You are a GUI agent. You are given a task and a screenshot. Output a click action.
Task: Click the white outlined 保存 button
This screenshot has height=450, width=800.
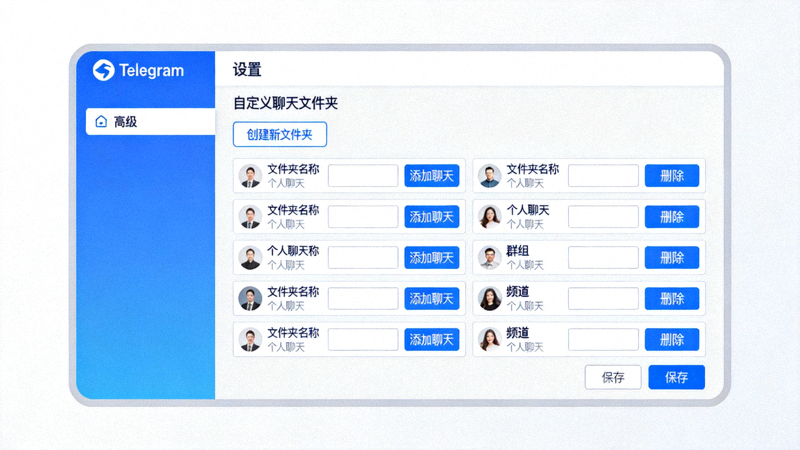click(x=613, y=378)
